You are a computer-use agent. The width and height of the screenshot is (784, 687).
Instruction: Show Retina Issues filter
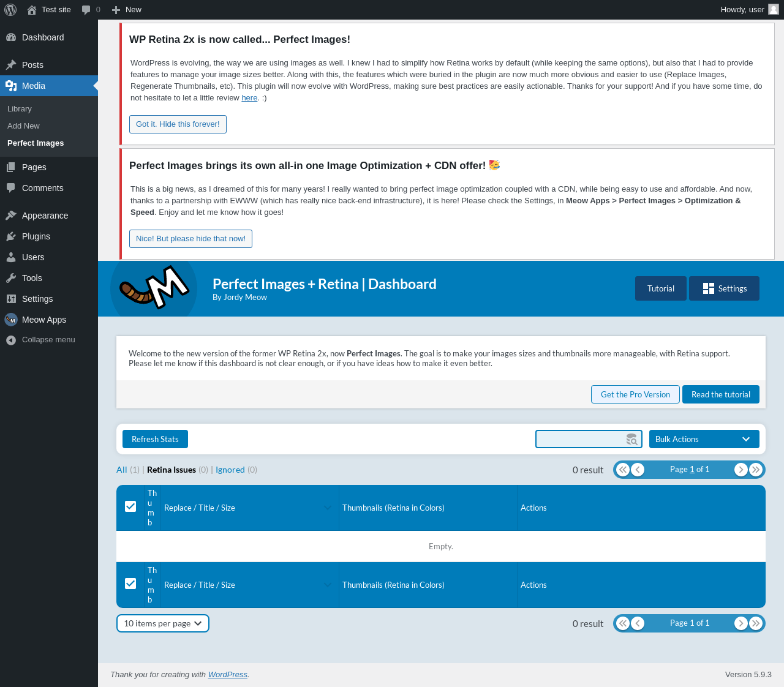pyautogui.click(x=171, y=470)
